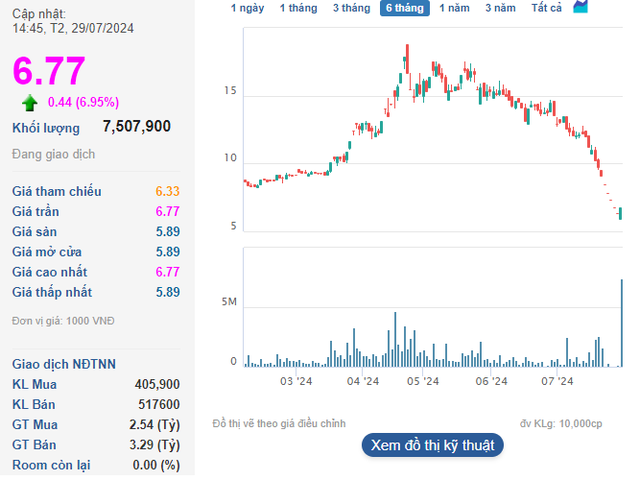This screenshot has height=480, width=640.
Task: Click the Giá mở cửa label
Action: coord(47,252)
